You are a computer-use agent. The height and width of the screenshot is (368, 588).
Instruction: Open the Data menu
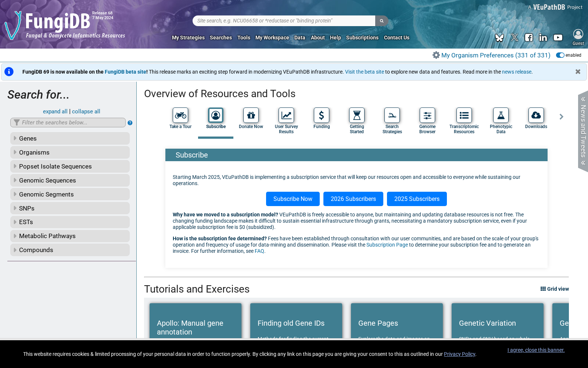(300, 38)
